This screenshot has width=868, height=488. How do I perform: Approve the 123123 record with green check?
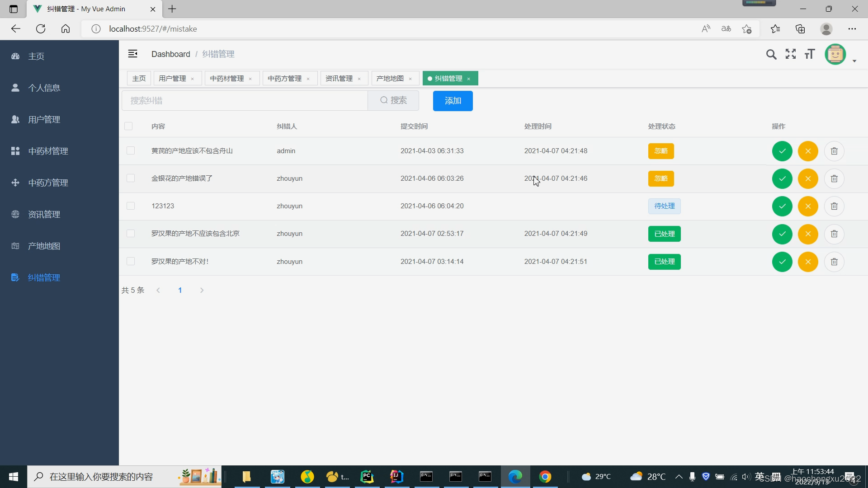point(782,206)
